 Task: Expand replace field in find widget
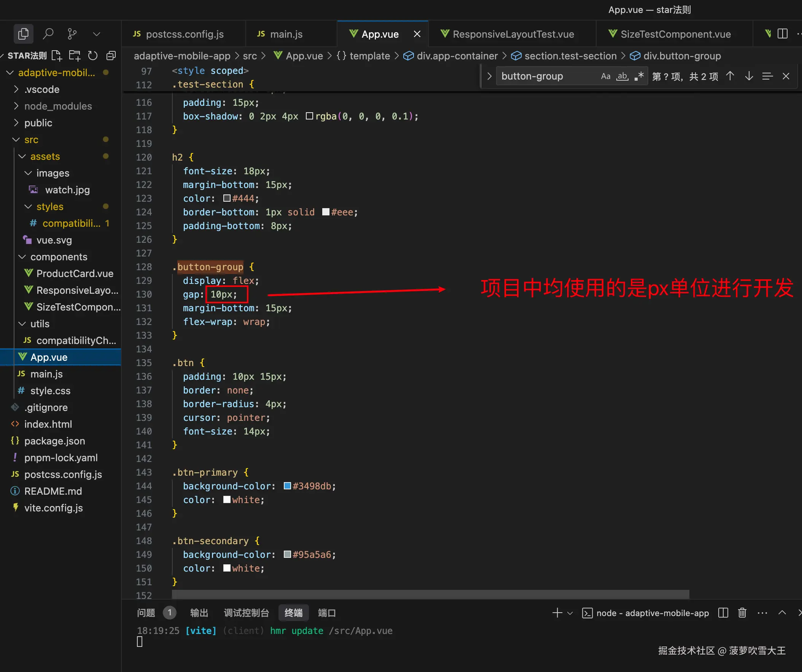click(489, 76)
